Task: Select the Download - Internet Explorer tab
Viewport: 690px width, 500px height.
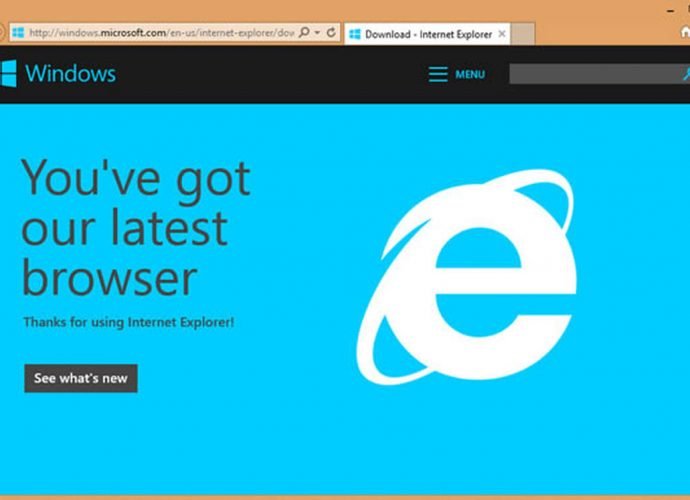Action: click(427, 34)
